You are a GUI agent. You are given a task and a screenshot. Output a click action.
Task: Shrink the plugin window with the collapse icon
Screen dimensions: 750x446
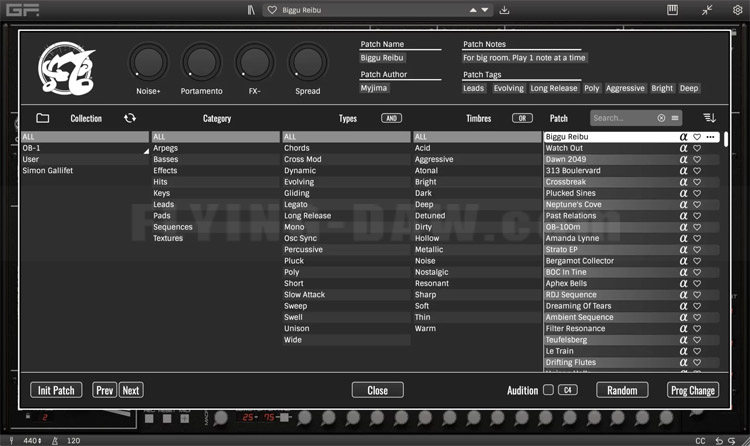(x=707, y=10)
